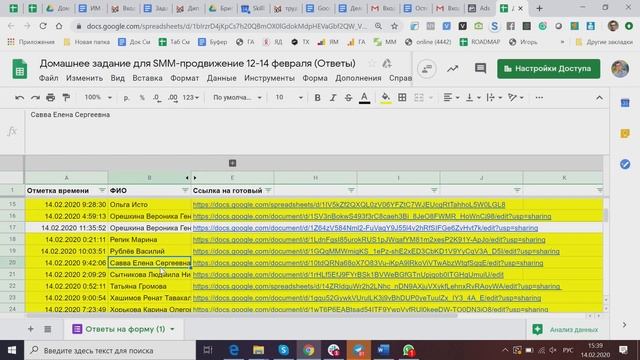Image resolution: width=640 pixels, height=360 pixels.
Task: Click the merge cells icon
Action: pos(419,98)
